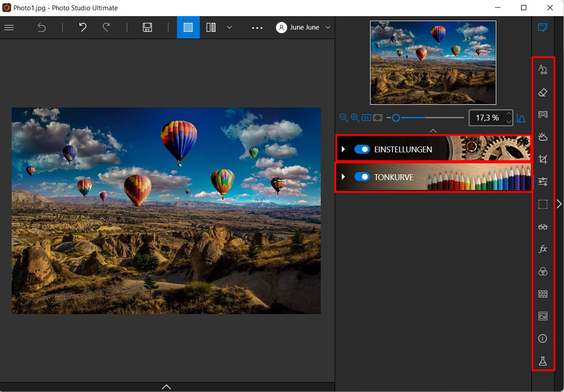This screenshot has width=564, height=392.
Task: Click the TONKURVE section label
Action: (394, 177)
